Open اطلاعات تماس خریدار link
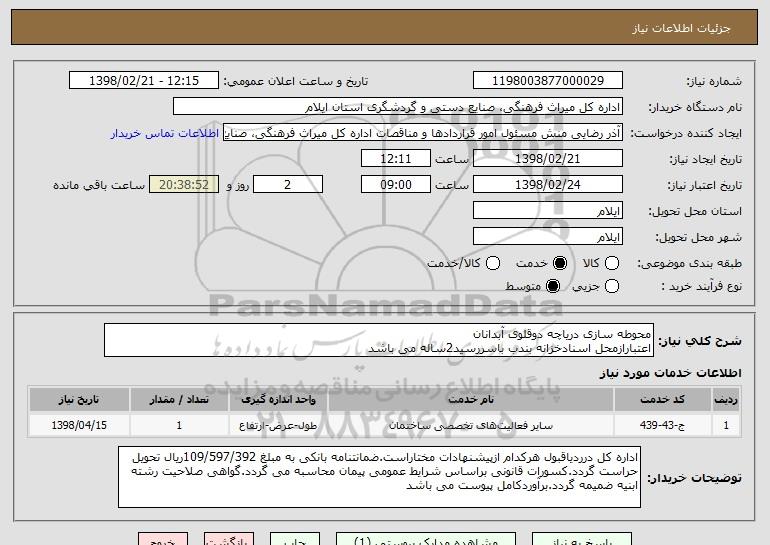 [x=165, y=133]
